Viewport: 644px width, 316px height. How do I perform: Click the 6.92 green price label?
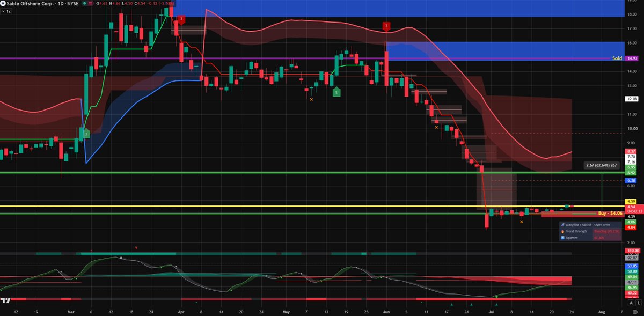click(x=631, y=173)
